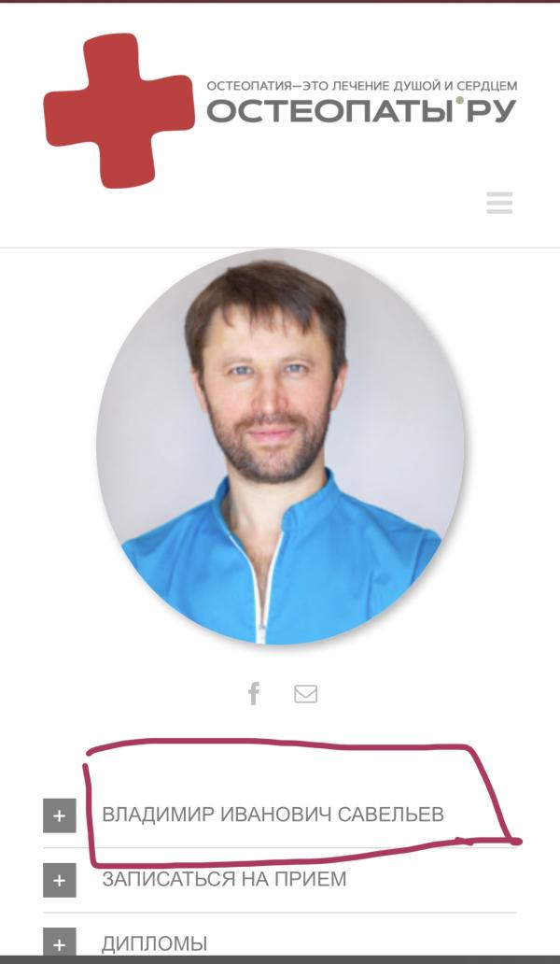Open the Владимир Иванович Савельев section title
The height and width of the screenshot is (964, 560).
[273, 815]
